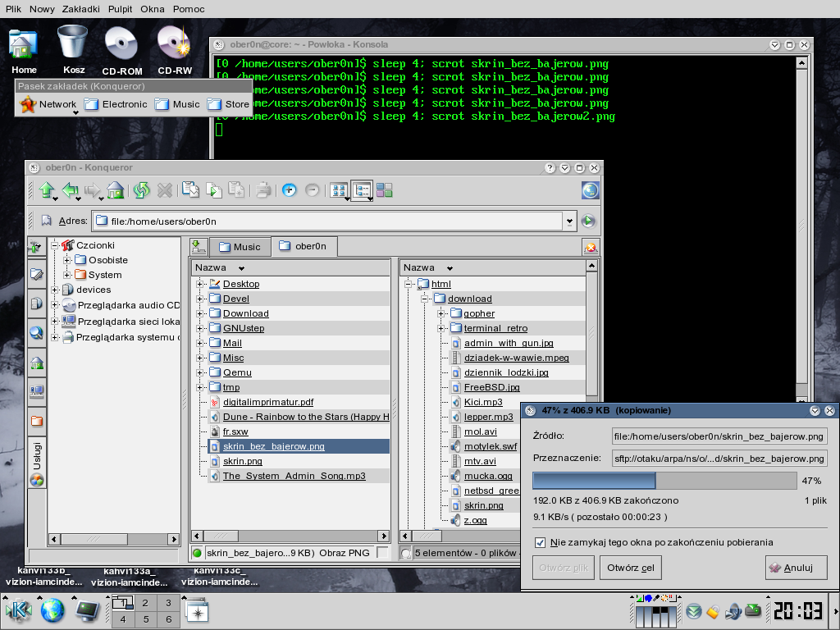Screen dimensions: 840x630
Task: Click the copy progress bar at 47%
Action: 664,481
